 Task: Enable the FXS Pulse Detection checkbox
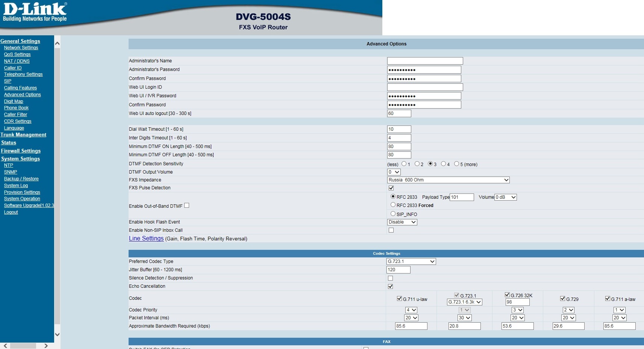(391, 188)
